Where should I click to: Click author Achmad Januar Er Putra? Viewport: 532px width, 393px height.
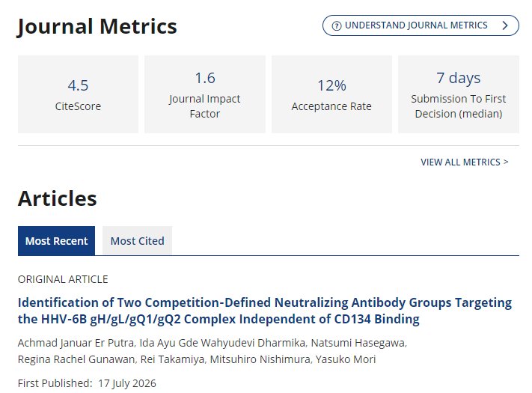click(76, 343)
